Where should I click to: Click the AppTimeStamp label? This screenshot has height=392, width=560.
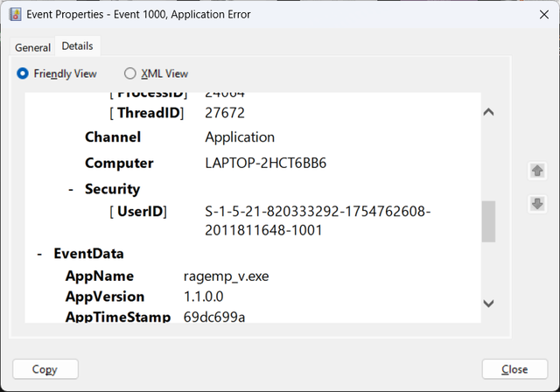click(118, 317)
